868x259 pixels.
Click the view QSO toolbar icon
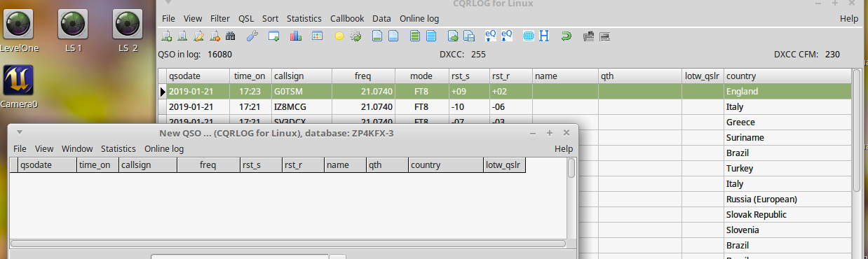(182, 36)
